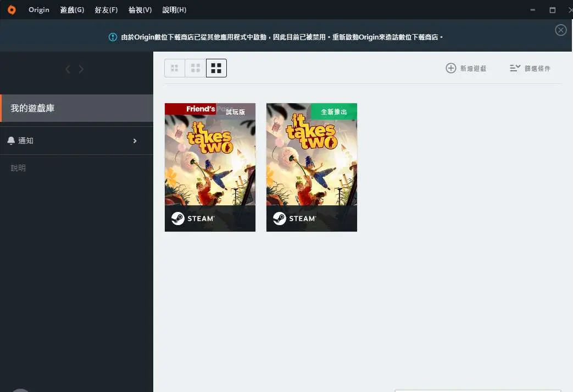Viewport: 573px width, 392px height.
Task: Click the red Friend's banner label
Action: 191,109
